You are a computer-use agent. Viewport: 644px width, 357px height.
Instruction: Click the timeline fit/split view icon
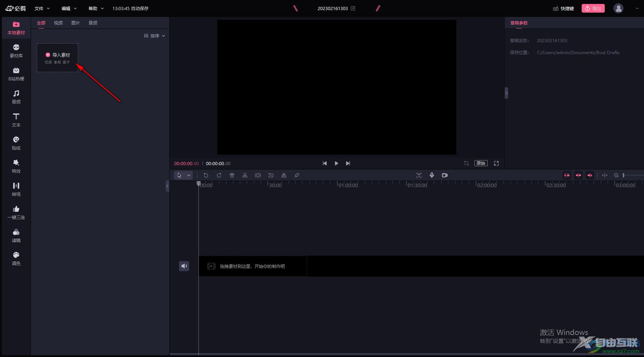(605, 175)
